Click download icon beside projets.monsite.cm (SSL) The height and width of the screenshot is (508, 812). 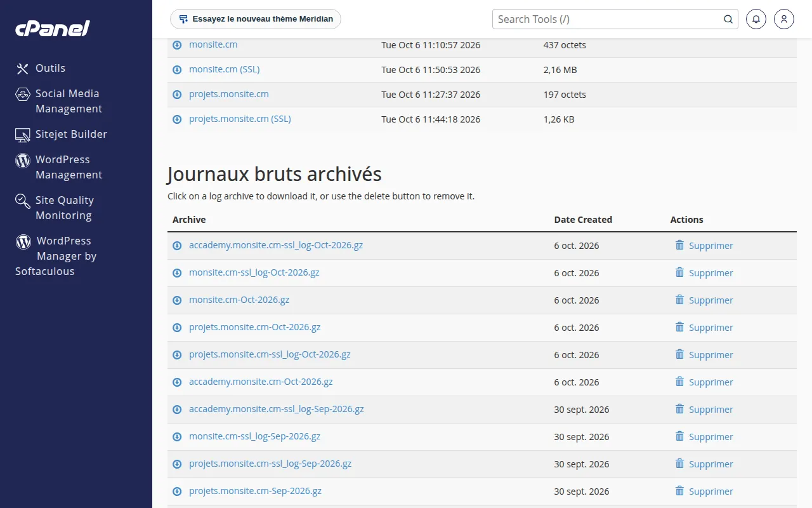(177, 119)
